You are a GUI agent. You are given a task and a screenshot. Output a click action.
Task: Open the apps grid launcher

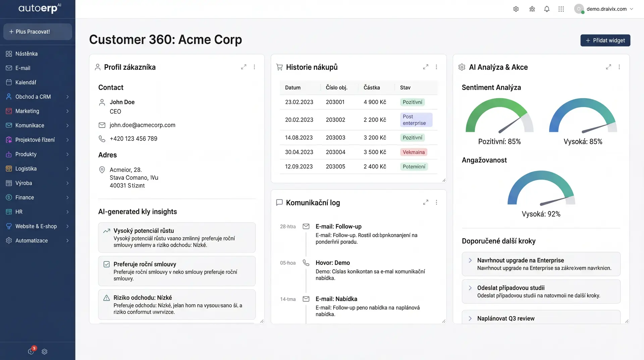tap(561, 9)
